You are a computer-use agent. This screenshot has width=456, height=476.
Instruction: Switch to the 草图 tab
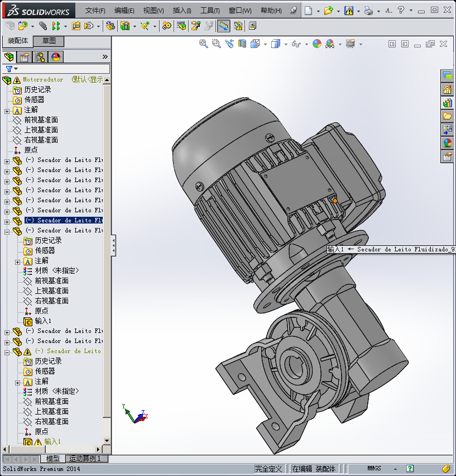(x=49, y=41)
